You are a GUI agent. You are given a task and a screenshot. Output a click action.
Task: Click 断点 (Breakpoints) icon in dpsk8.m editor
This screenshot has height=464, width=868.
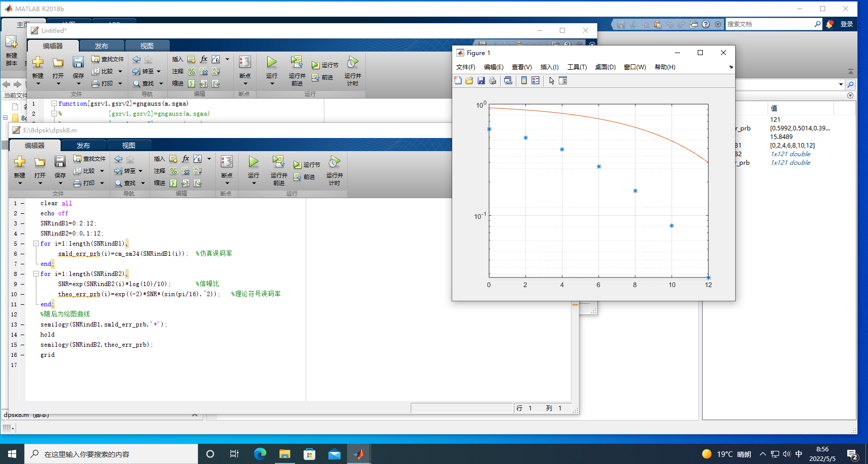coord(227,161)
